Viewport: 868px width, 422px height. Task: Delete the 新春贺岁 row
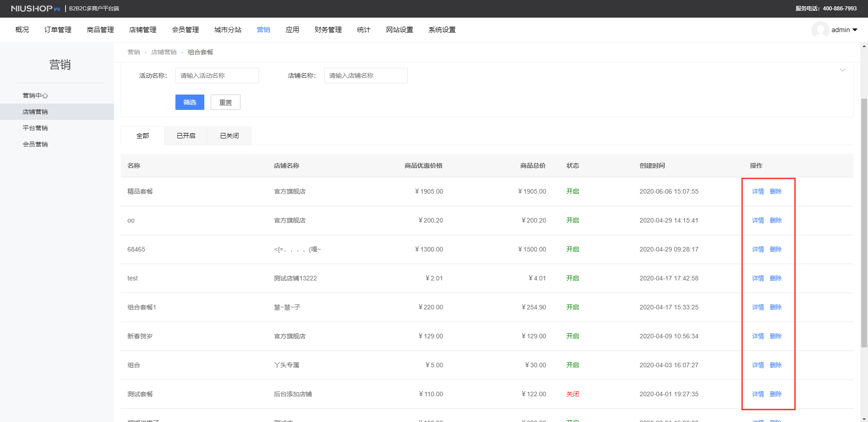[776, 337]
